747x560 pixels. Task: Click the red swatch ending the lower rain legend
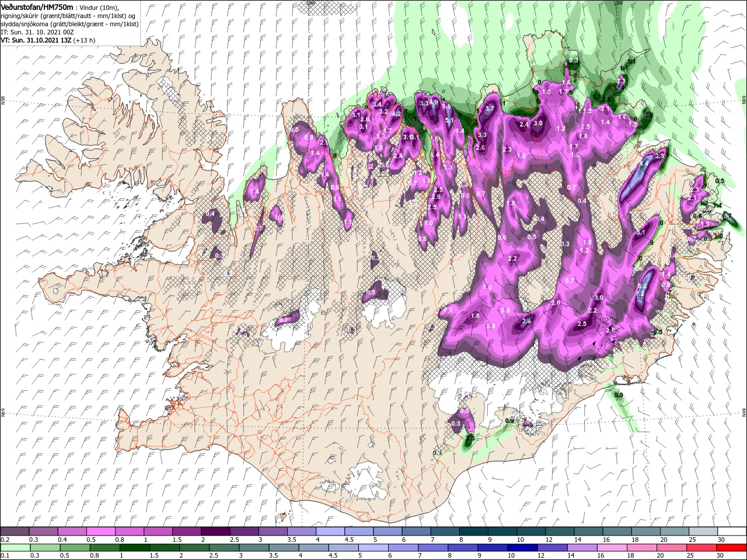click(x=731, y=548)
